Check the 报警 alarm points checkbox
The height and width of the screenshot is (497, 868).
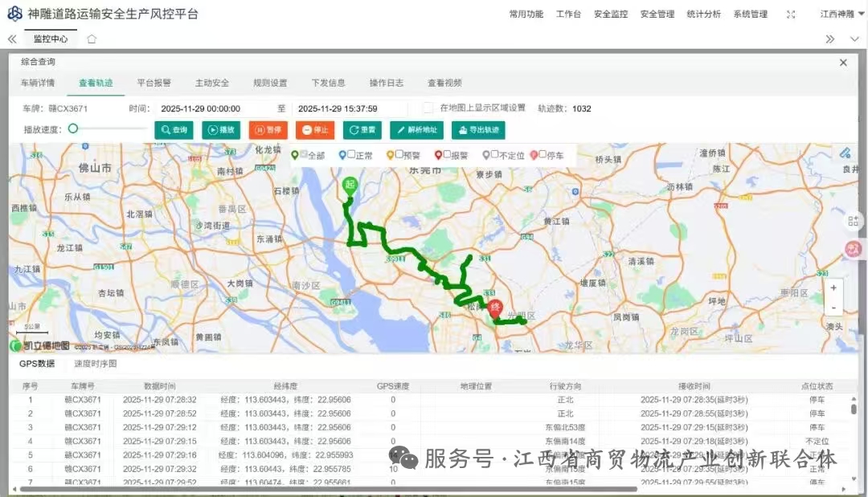[448, 155]
